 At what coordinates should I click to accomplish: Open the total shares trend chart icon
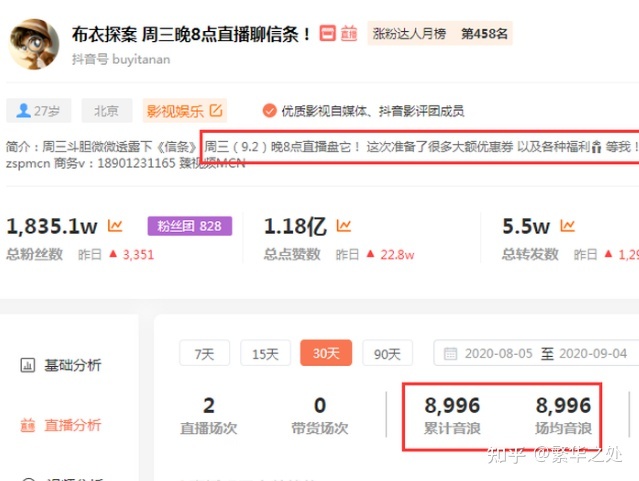pyautogui.click(x=567, y=225)
